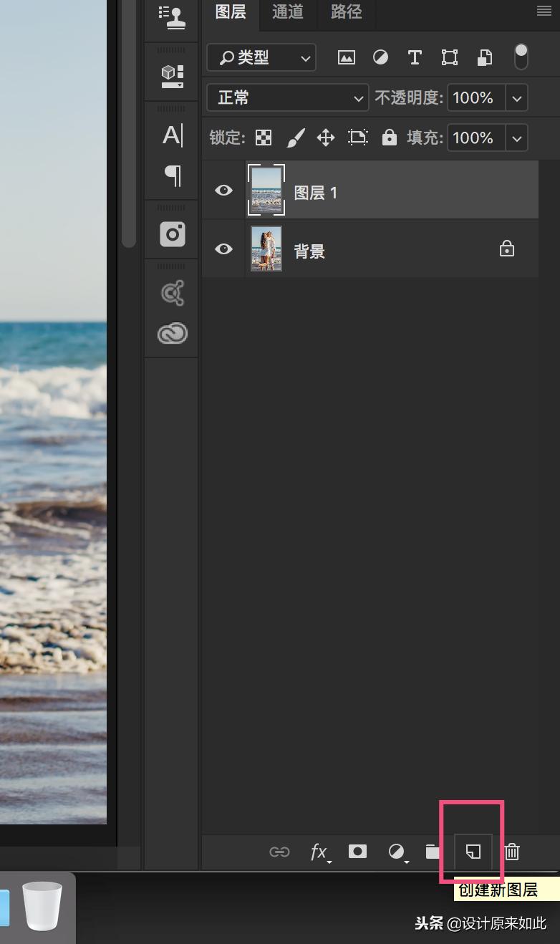Open the camera panel icon in the side dock

[172, 234]
